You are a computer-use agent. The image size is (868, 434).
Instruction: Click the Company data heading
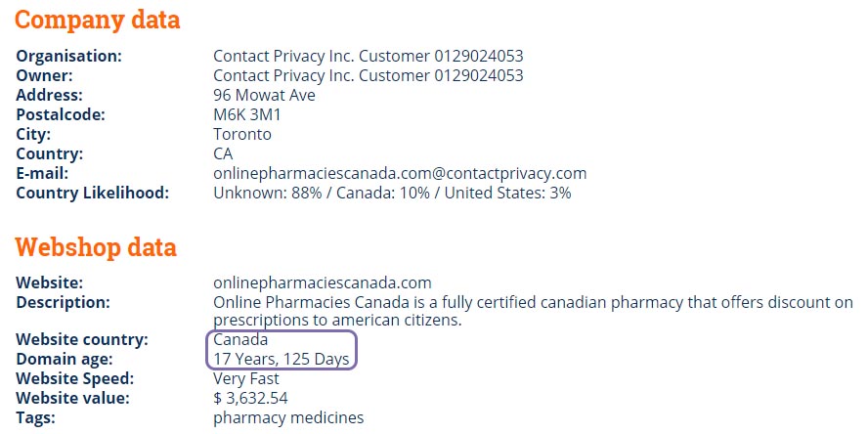tap(98, 20)
